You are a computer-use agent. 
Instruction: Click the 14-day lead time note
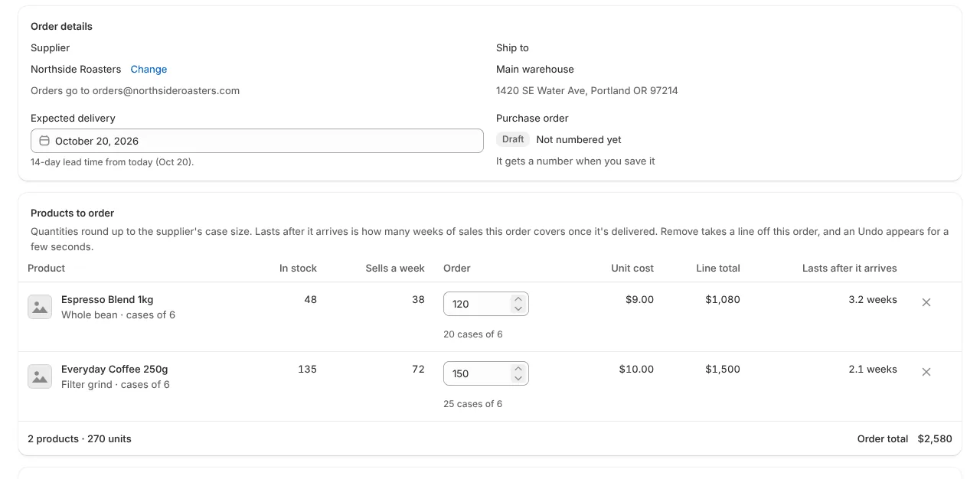(113, 162)
